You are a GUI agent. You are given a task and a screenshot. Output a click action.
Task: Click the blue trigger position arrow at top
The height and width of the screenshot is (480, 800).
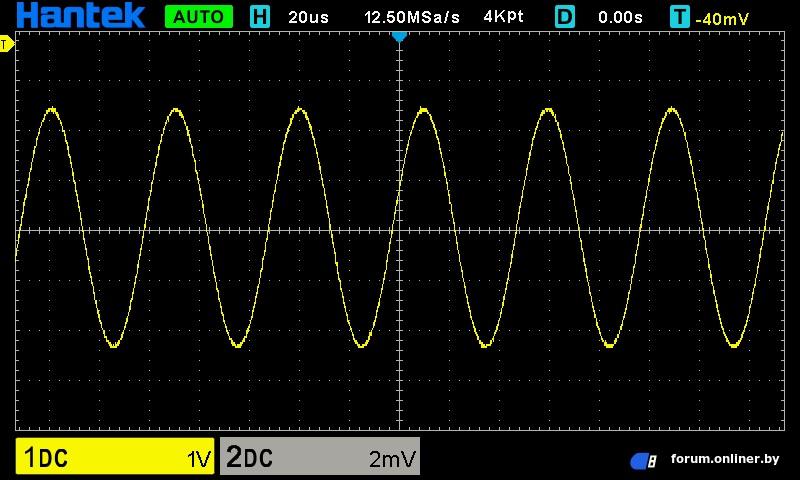tap(399, 37)
